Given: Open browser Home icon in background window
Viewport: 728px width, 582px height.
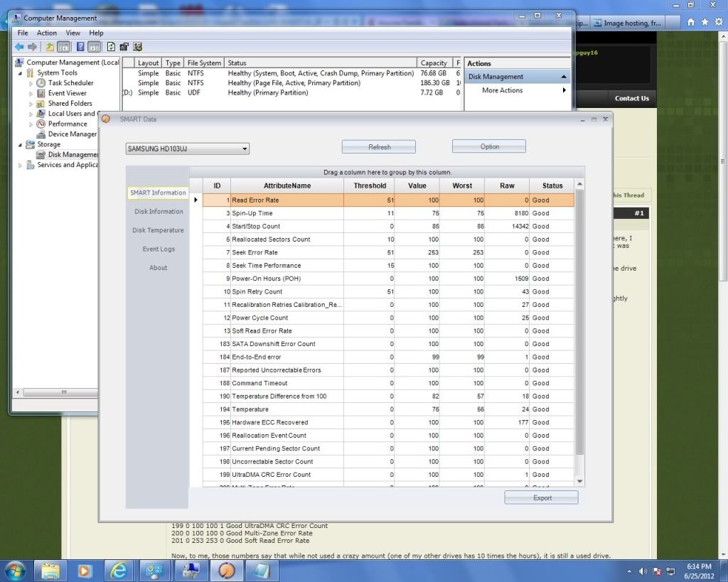Looking at the screenshot, I should tap(691, 22).
